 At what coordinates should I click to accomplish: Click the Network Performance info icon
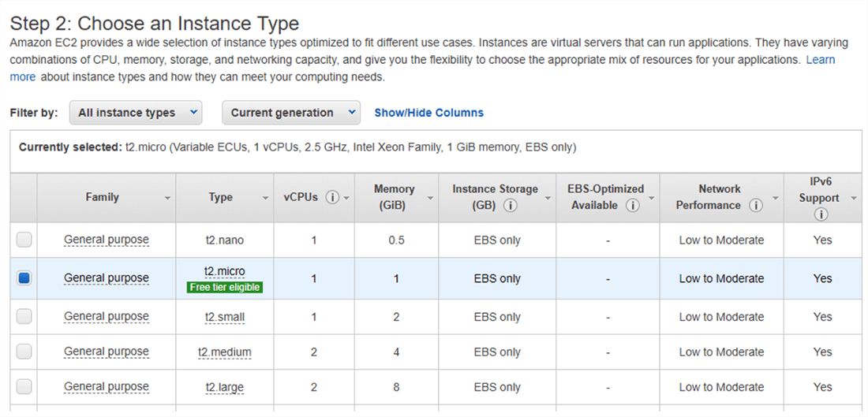click(756, 206)
